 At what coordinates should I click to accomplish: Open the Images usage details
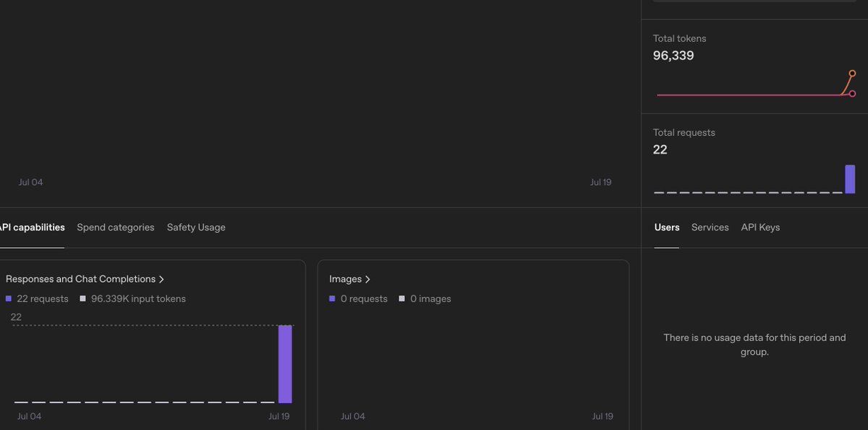[349, 279]
